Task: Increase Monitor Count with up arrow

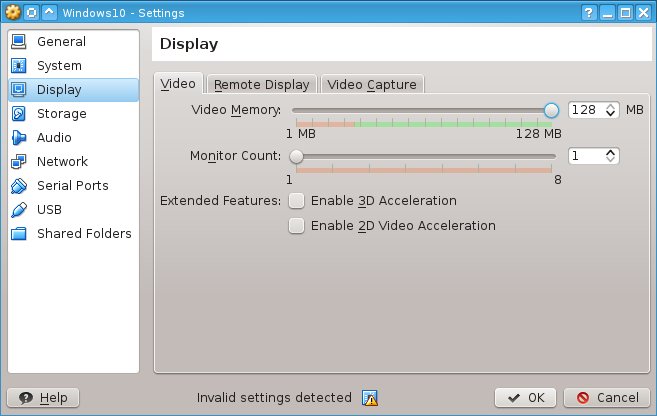Action: point(610,152)
